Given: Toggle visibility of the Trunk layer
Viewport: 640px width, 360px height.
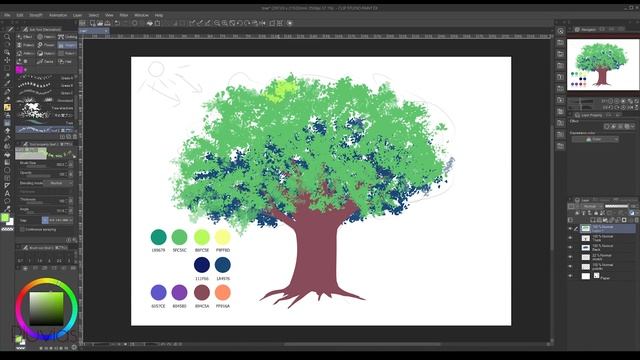Looking at the screenshot, I should click(570, 238).
